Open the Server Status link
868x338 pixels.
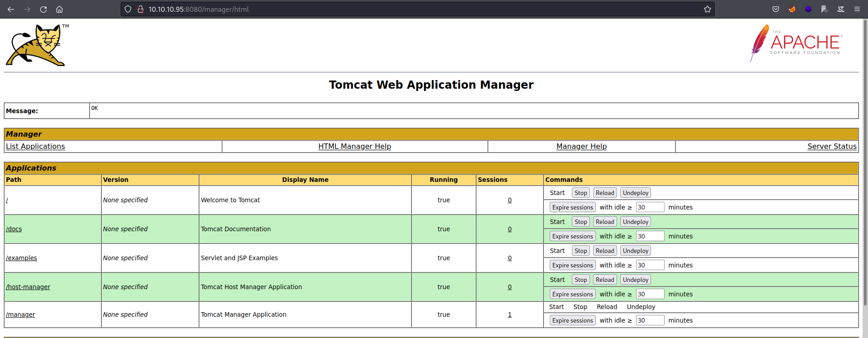(x=832, y=146)
